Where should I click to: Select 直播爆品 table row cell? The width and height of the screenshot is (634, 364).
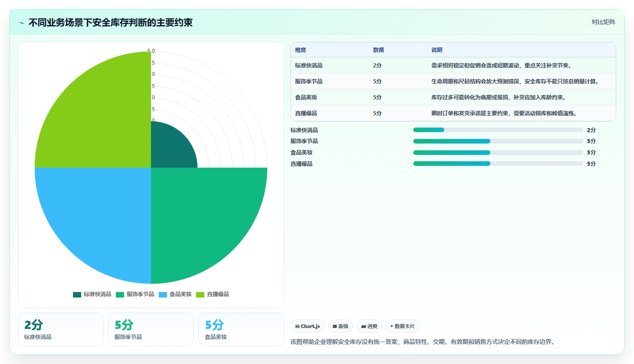306,113
